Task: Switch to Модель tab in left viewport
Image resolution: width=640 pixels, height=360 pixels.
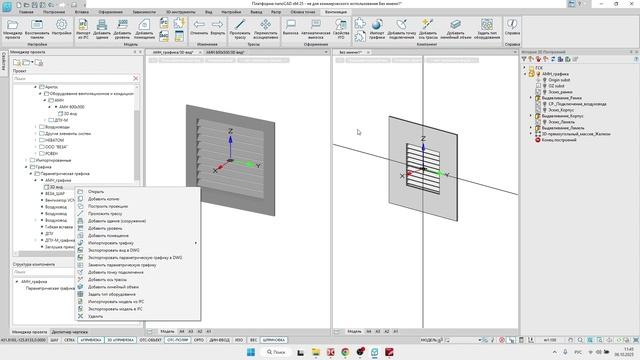Action: coord(167,331)
